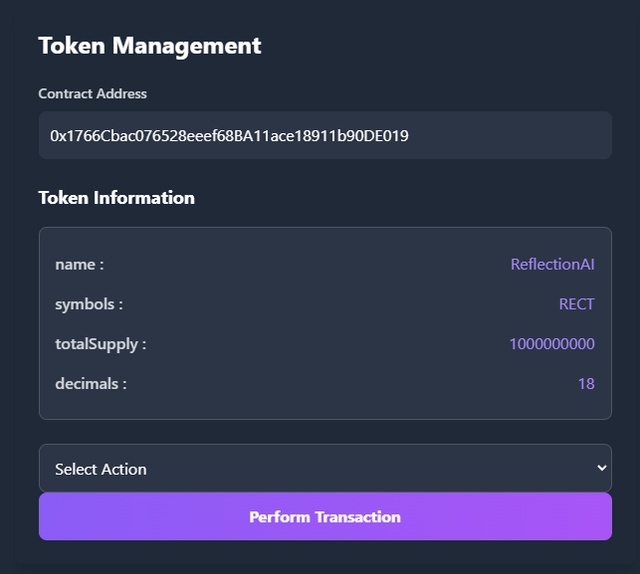
Task: Click the symbols field label
Action: point(89,304)
